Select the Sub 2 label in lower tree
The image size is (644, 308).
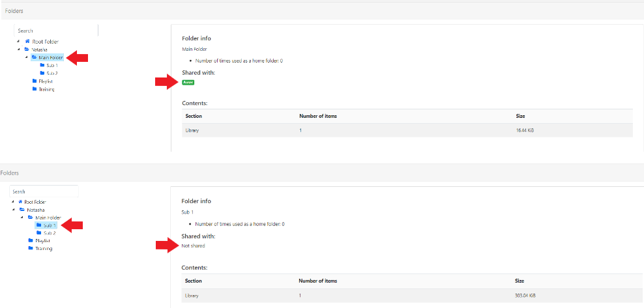pyautogui.click(x=50, y=232)
